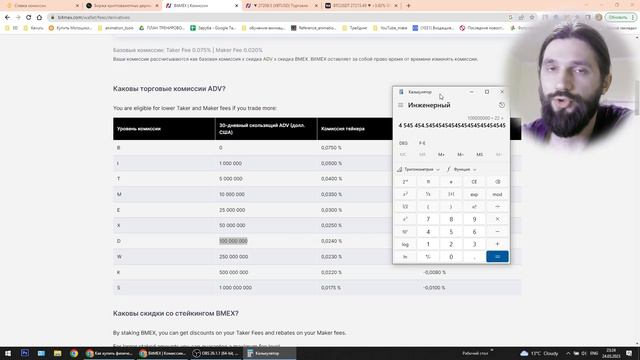Viewport: 640px width, 360px height.
Task: Switch to the second browser tab
Action: [x=122, y=6]
